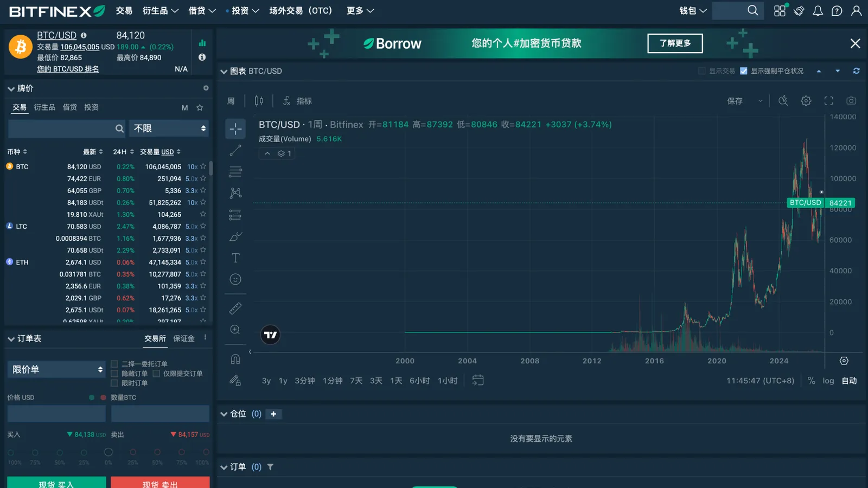Collapse the 牌价 tickers panel
The image size is (868, 488).
pos(11,88)
